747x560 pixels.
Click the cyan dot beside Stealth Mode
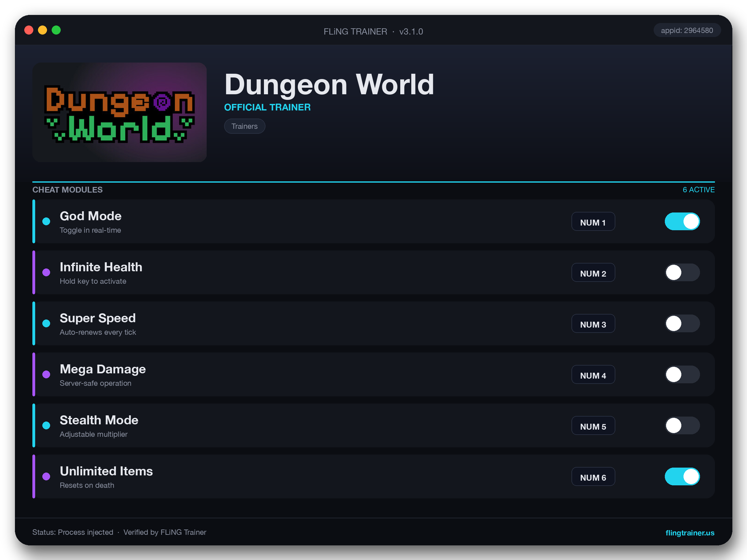point(46,425)
